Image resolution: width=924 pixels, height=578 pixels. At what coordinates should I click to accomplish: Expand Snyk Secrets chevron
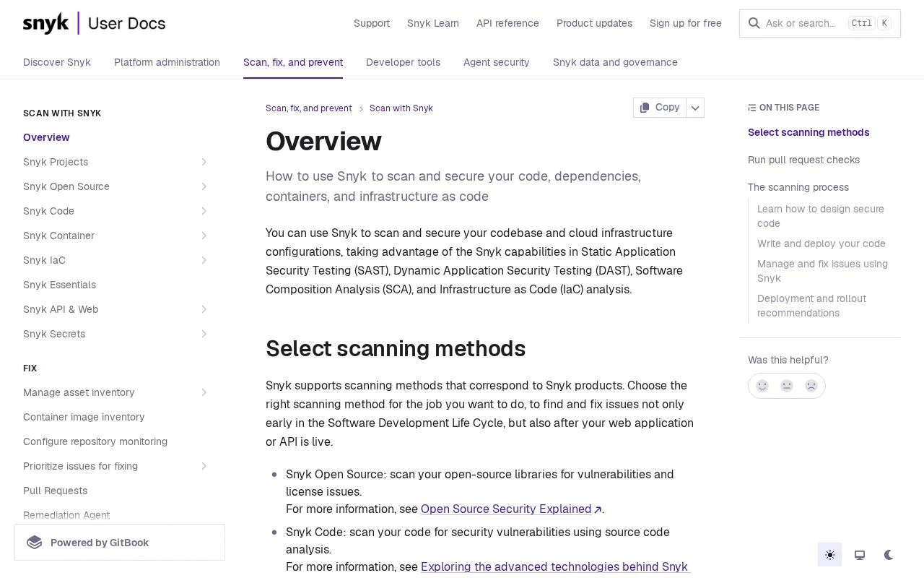[204, 334]
